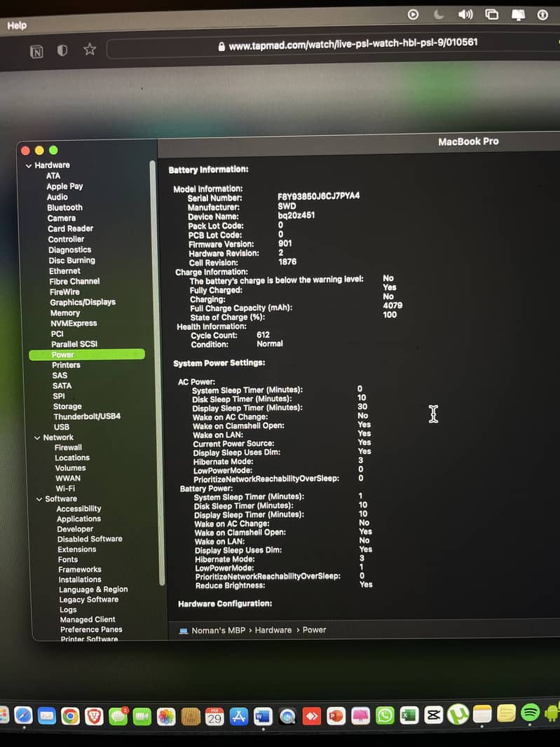
Task: Collapse the Software tree section
Action: point(39,499)
